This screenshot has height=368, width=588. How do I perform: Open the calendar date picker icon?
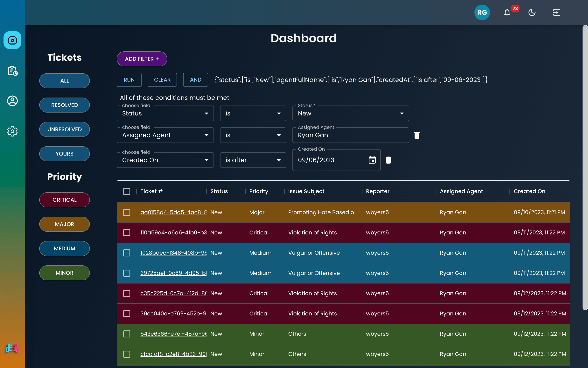click(x=372, y=160)
